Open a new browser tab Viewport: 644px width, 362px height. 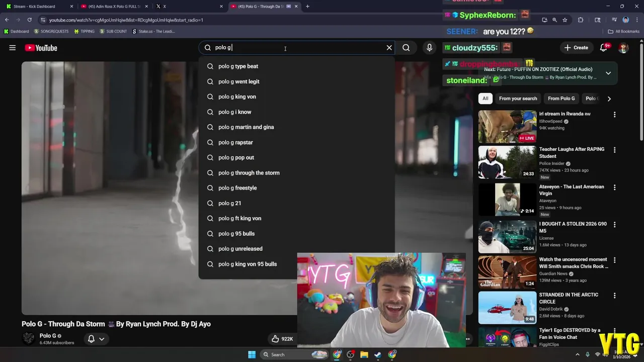coord(307,7)
